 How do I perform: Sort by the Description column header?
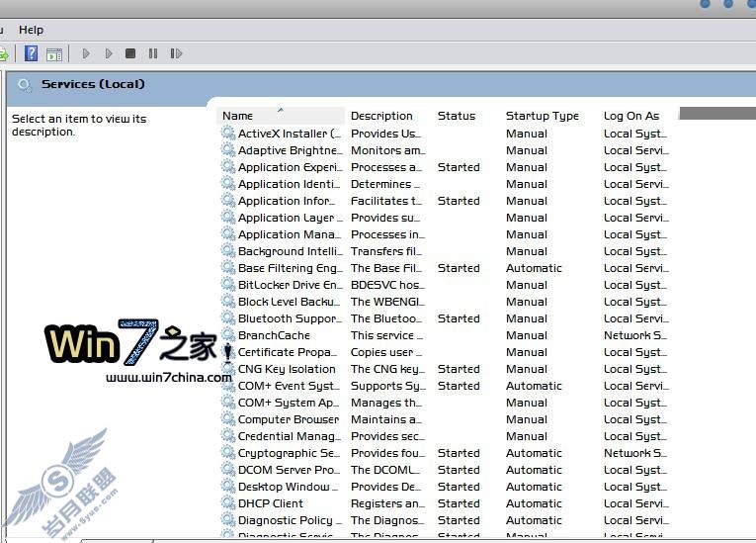[381, 116]
